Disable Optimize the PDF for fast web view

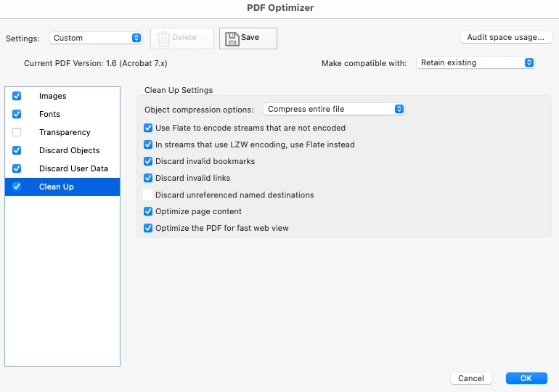coord(148,228)
